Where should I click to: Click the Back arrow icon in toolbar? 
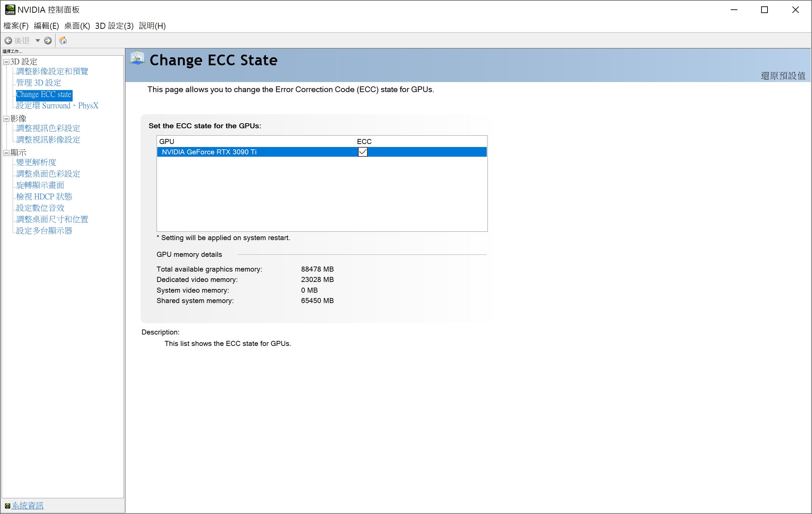8,41
